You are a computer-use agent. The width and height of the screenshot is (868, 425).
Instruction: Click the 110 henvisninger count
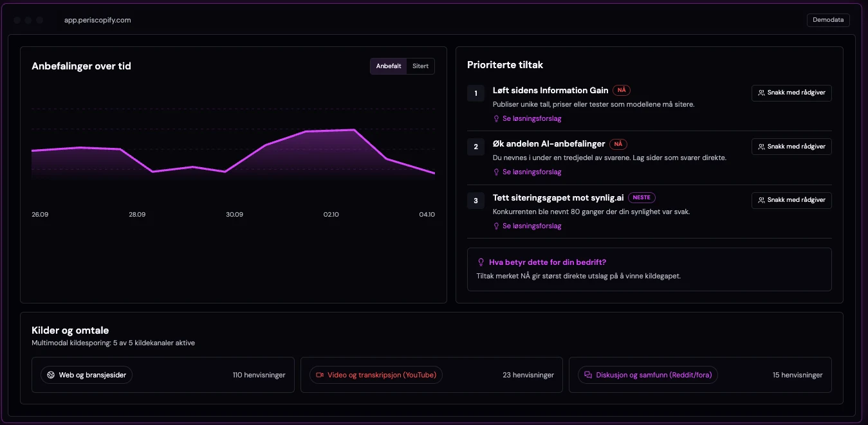click(x=259, y=375)
